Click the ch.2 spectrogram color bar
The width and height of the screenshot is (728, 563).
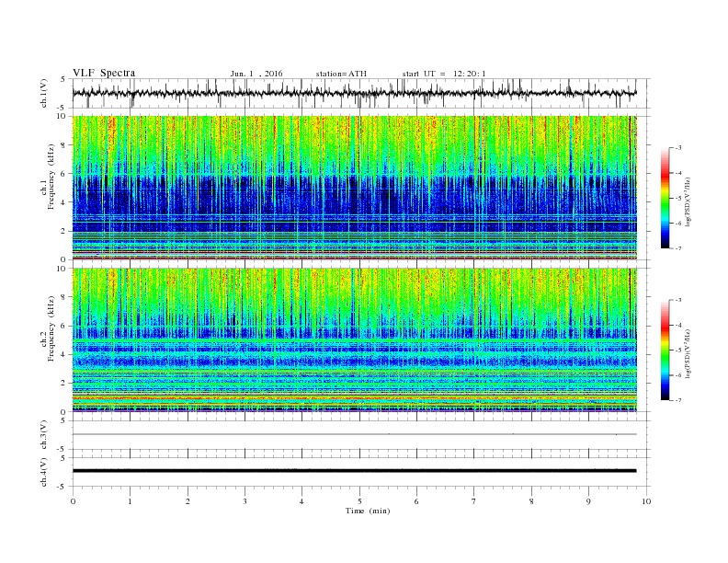click(x=665, y=350)
